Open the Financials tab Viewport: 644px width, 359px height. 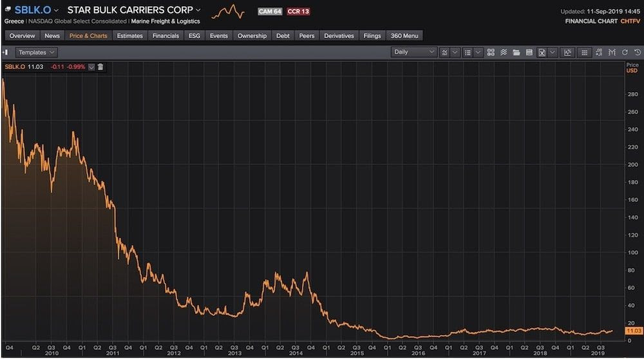pos(166,36)
